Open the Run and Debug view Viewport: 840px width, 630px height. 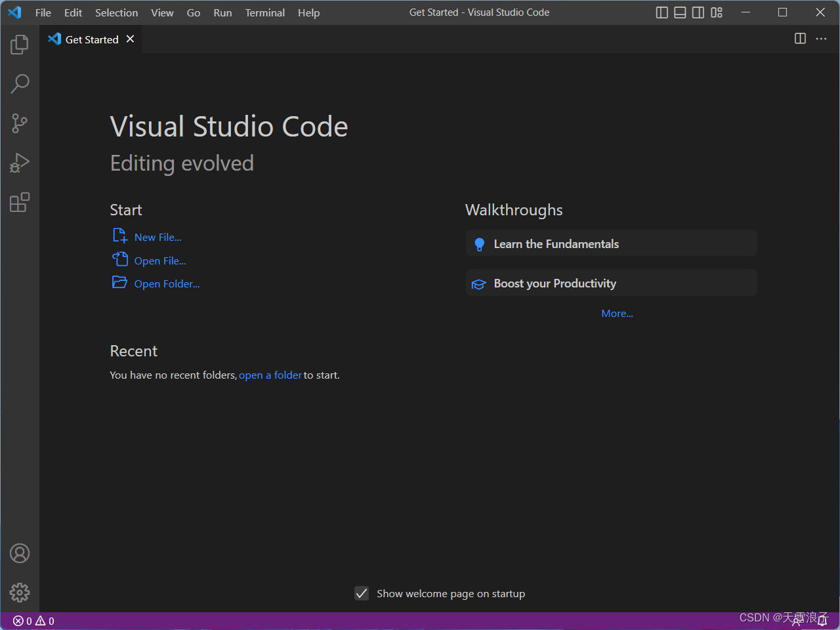[x=20, y=163]
